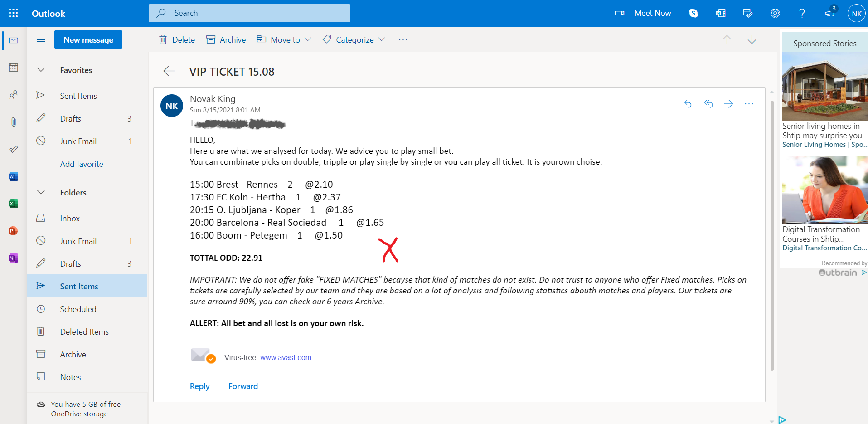Go back to the message list
The height and width of the screenshot is (424, 868).
click(x=169, y=71)
